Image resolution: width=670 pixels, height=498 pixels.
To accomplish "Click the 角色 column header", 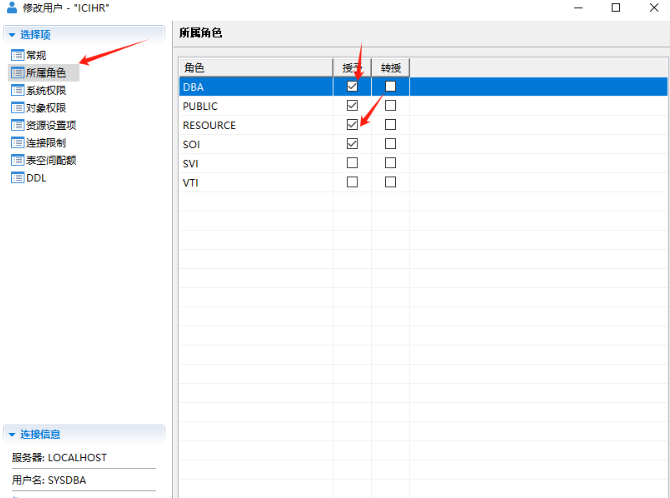I will (256, 68).
